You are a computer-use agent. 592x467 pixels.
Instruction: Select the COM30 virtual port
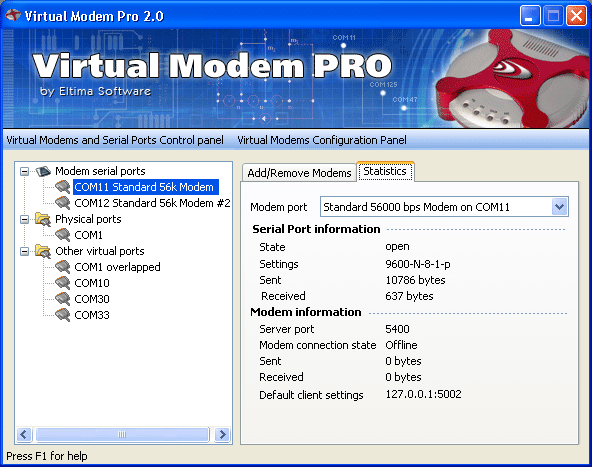(x=92, y=299)
